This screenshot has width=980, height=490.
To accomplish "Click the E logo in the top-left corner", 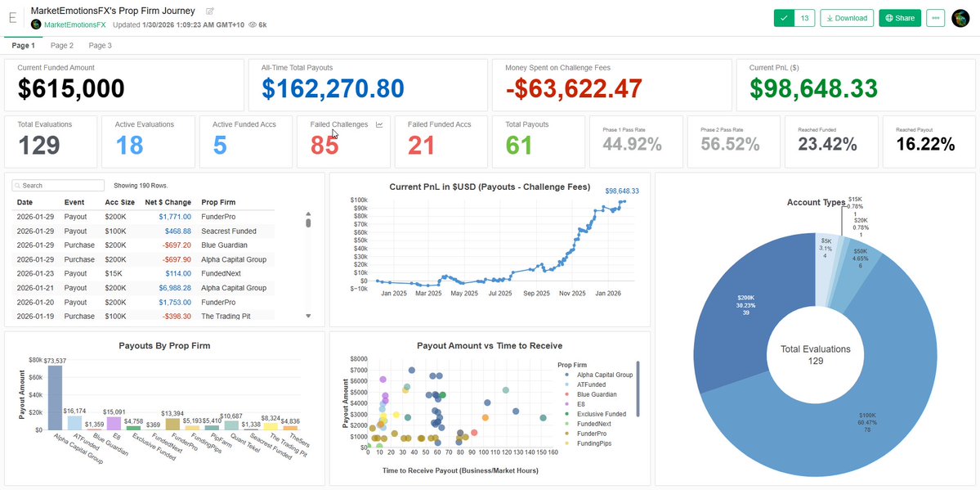I will click(x=12, y=16).
